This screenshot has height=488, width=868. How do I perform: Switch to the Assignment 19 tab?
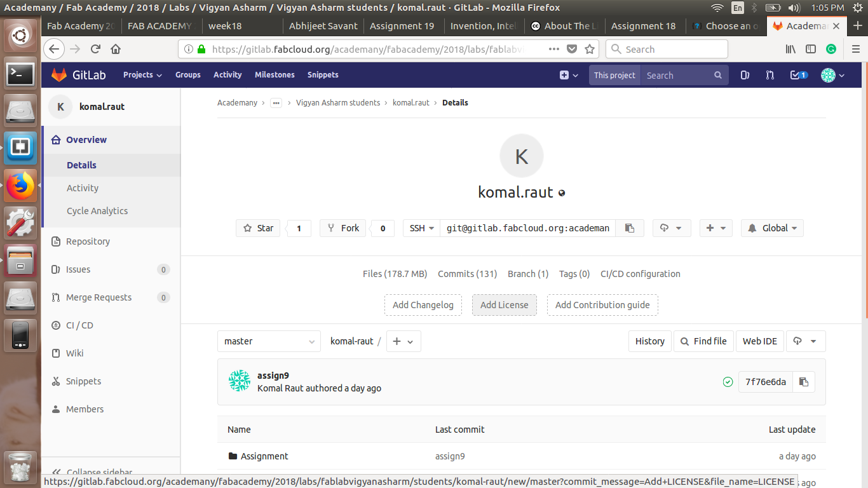(x=403, y=26)
